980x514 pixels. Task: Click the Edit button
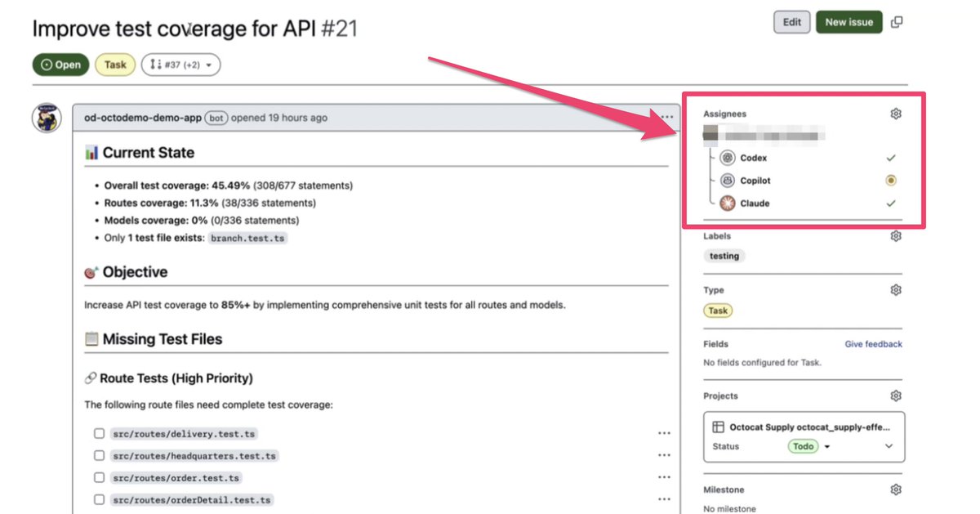coord(791,22)
